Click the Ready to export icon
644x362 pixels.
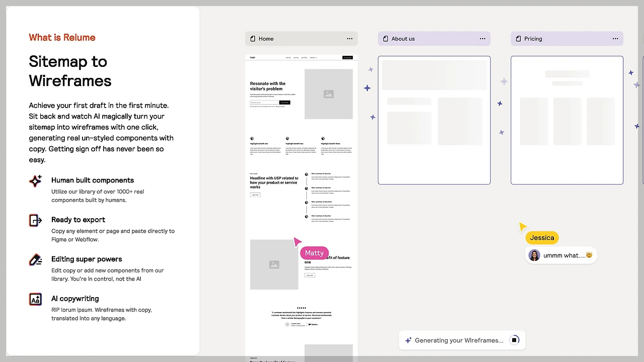[35, 220]
